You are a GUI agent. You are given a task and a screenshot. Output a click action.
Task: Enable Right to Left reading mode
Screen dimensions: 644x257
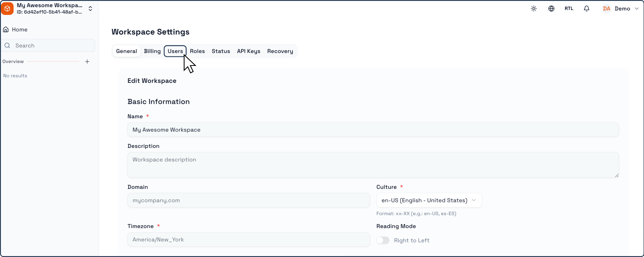[383, 240]
